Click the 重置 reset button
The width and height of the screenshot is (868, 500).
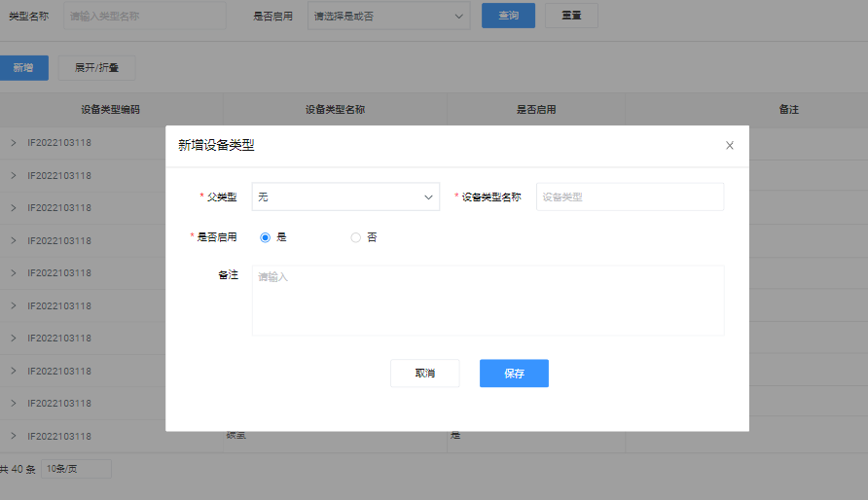tap(571, 16)
